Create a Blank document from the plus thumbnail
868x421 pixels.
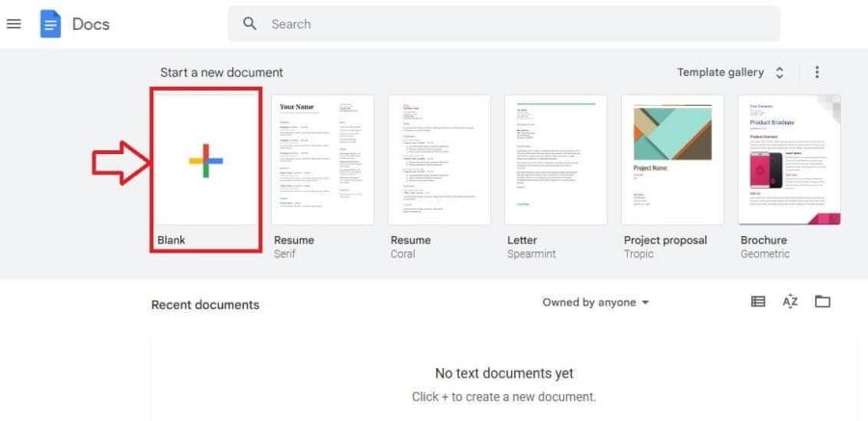205,160
